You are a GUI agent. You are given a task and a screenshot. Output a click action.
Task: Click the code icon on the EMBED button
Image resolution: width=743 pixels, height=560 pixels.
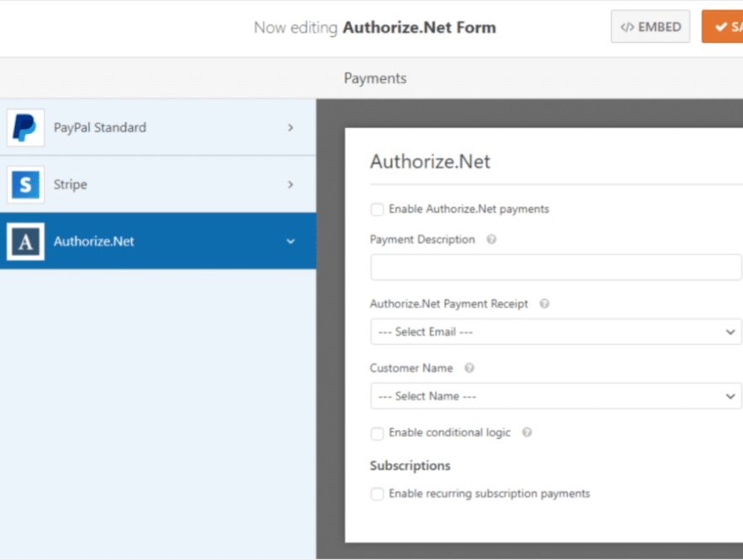628,26
